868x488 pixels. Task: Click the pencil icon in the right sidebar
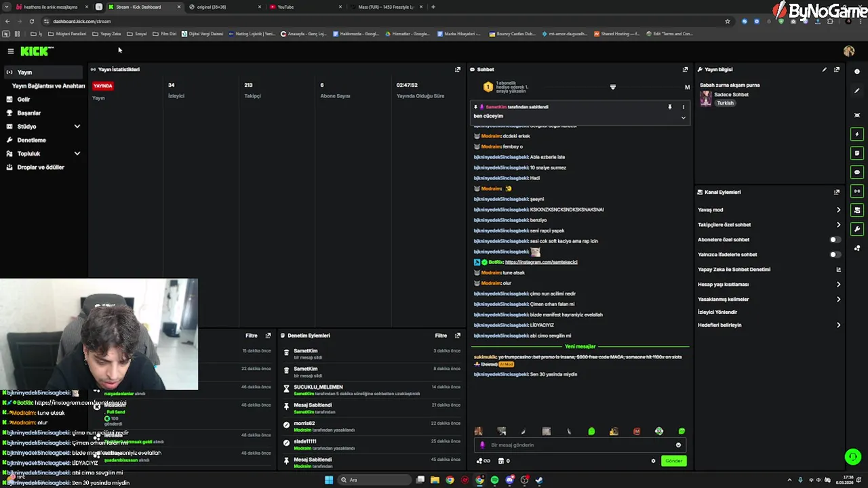tap(857, 90)
